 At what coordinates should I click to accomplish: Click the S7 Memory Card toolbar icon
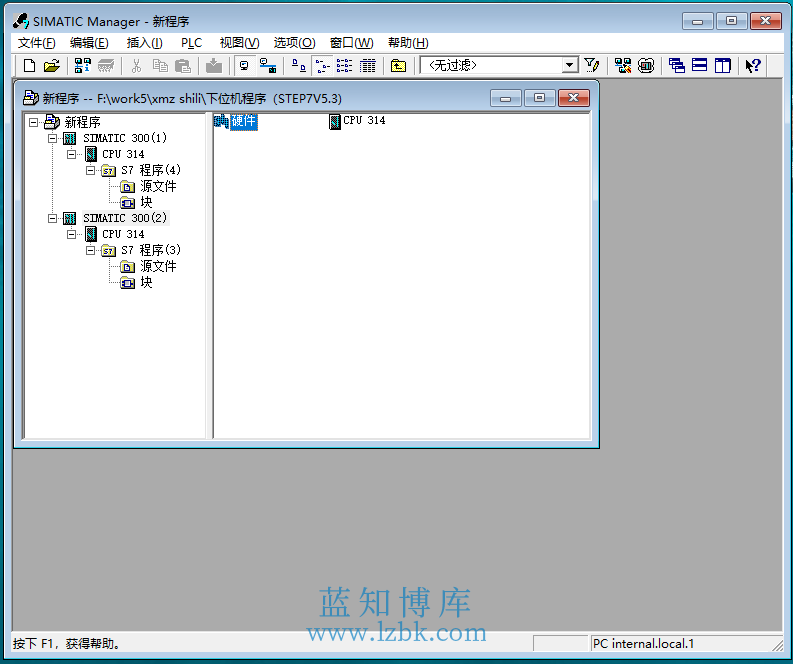(x=106, y=66)
